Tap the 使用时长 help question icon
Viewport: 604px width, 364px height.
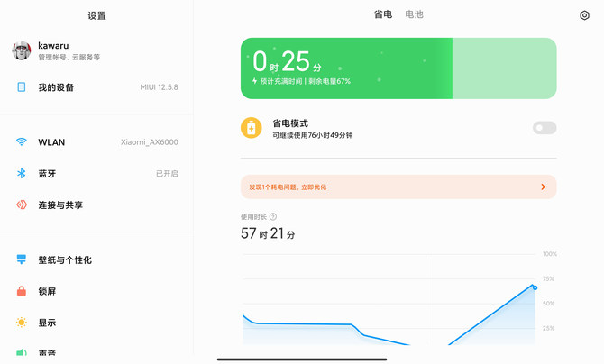tap(273, 217)
